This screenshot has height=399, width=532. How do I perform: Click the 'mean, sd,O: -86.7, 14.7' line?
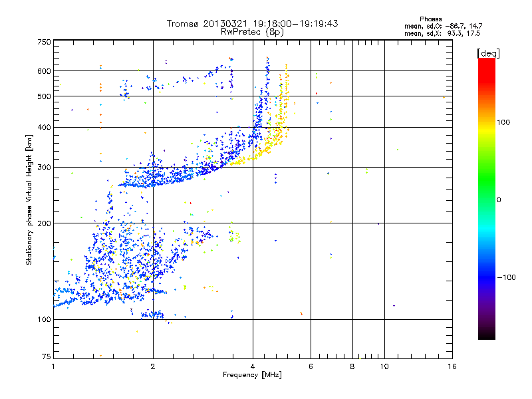[x=443, y=26]
